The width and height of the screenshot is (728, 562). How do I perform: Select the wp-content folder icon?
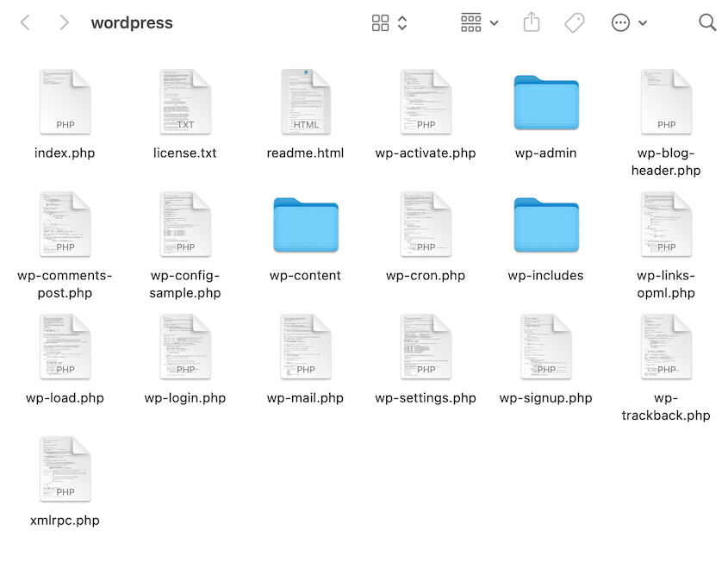tap(306, 225)
